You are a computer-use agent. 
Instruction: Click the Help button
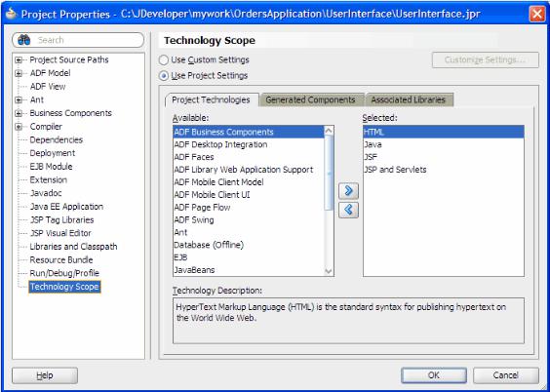click(45, 375)
